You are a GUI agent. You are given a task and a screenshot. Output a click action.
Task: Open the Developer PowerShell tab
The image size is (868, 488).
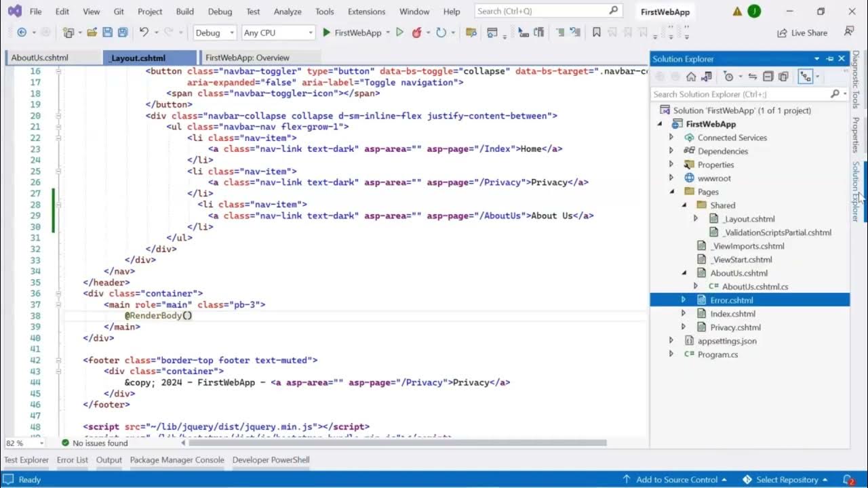pos(271,460)
